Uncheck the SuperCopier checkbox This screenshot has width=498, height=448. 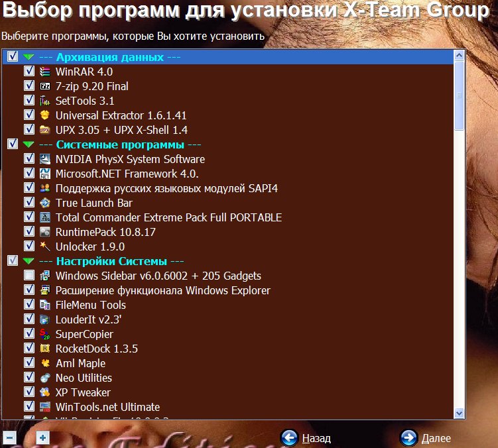click(29, 333)
